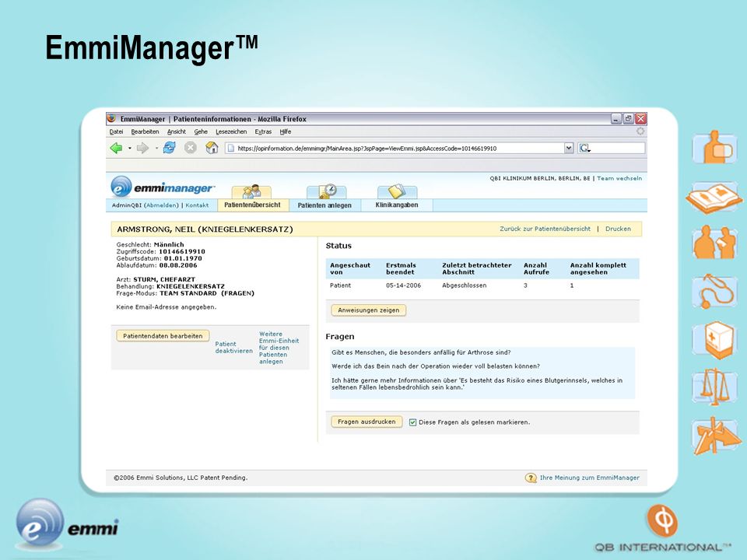
Task: Minimize the Firefox window
Action: tap(616, 118)
